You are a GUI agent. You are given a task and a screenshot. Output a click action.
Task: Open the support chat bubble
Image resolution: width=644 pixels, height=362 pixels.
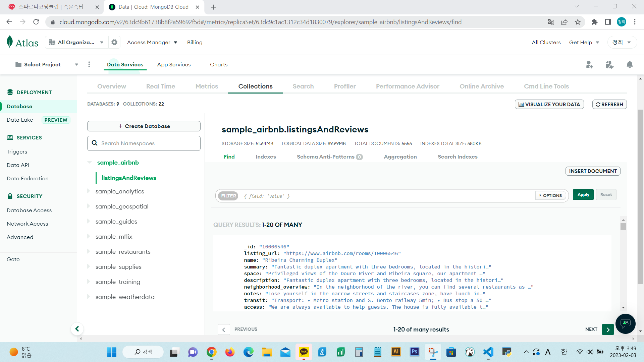pyautogui.click(x=625, y=323)
